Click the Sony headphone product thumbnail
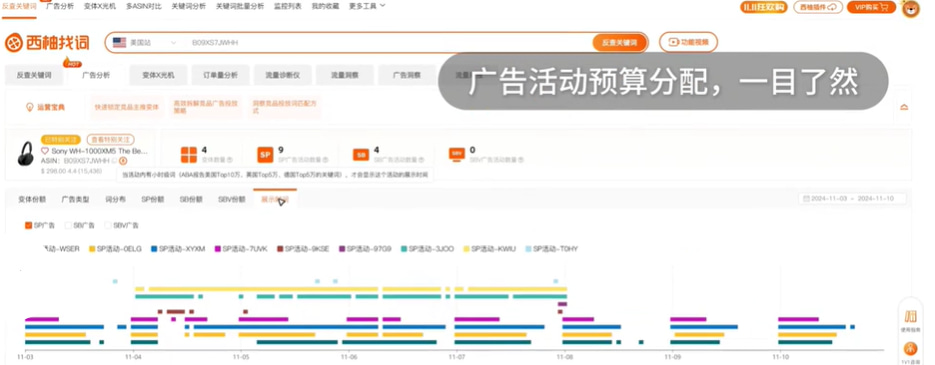The image size is (935, 365). click(26, 154)
